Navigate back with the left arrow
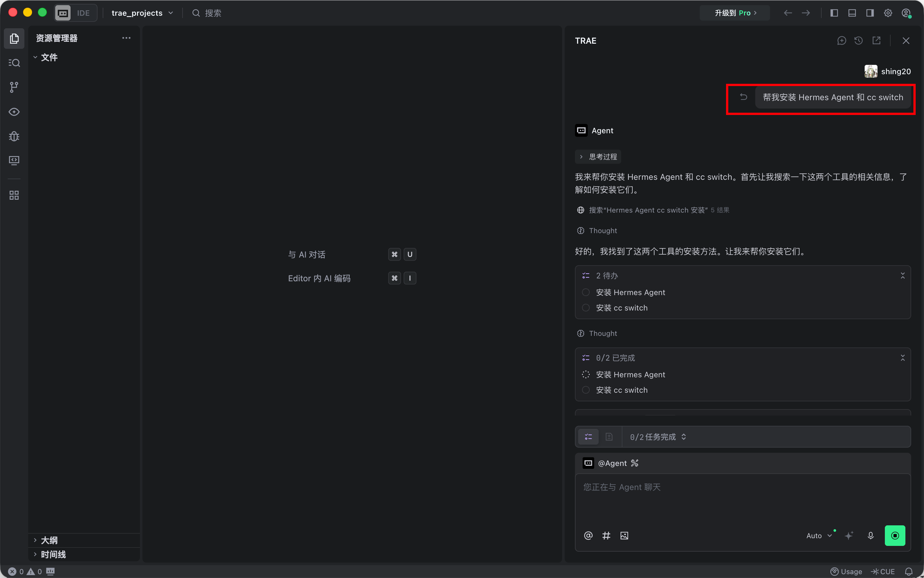 [788, 13]
